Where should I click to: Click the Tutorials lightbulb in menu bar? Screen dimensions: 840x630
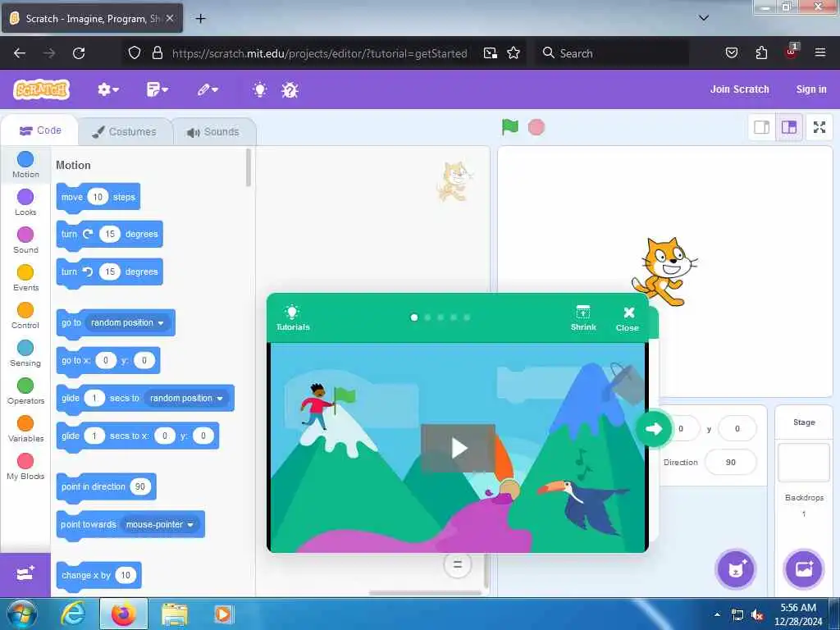tap(260, 89)
